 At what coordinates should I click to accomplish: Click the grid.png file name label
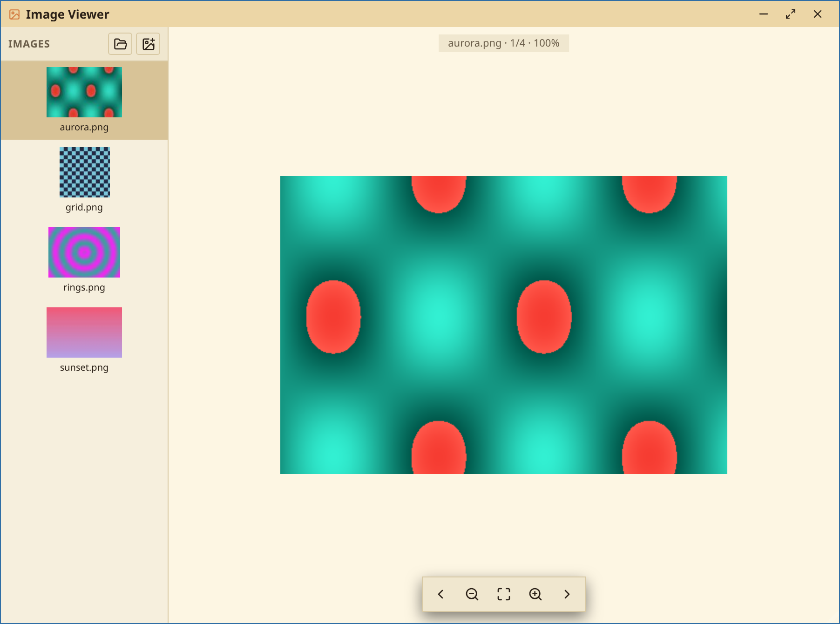84,207
